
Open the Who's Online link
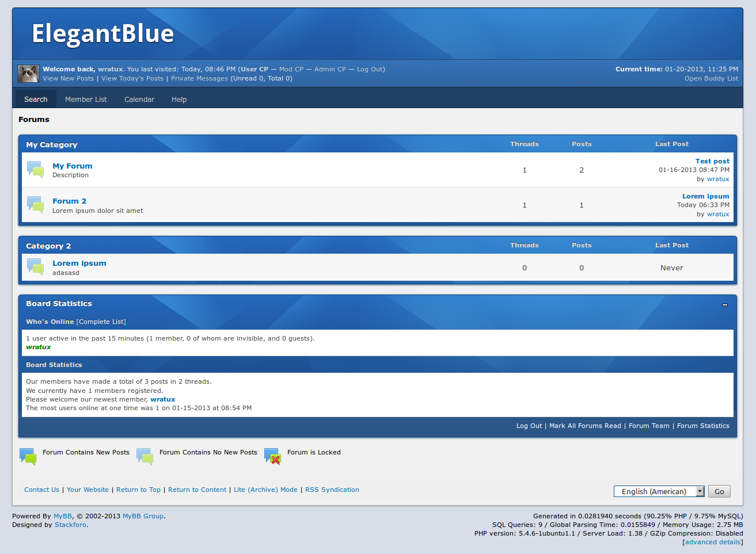coord(50,322)
